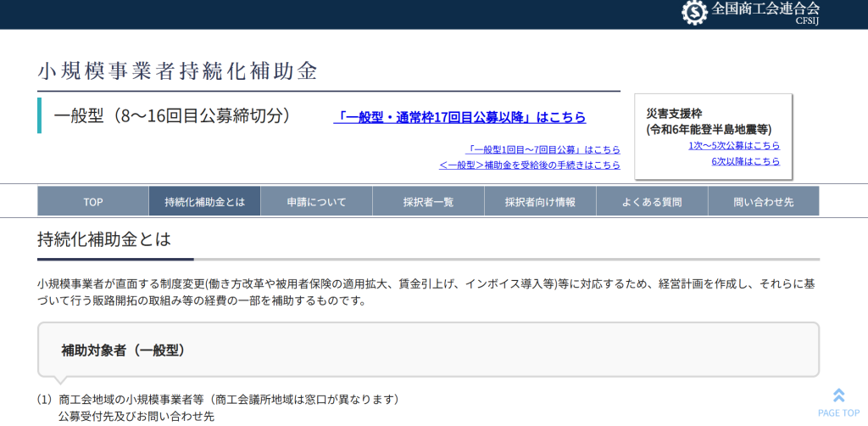Screen dimensions: 868x426
Task: Click the 小規模事業者持続化補助金 page title
Action: pyautogui.click(x=177, y=71)
